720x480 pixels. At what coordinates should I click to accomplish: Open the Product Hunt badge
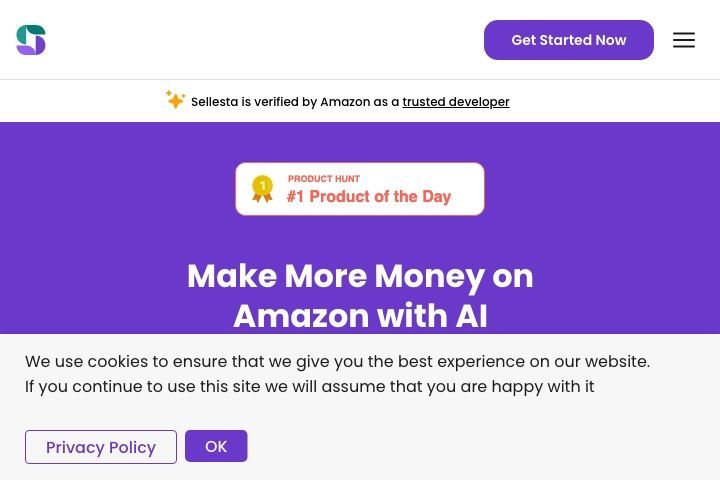(x=360, y=189)
